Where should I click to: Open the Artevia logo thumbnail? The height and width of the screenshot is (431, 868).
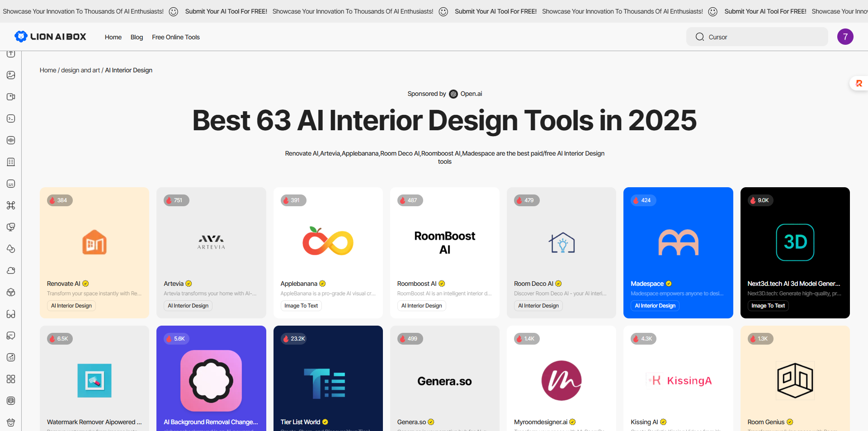click(x=211, y=242)
